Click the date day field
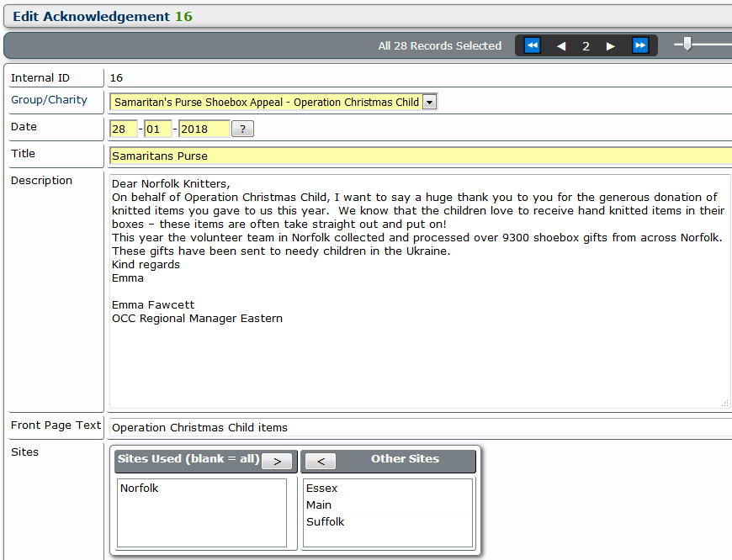 click(123, 129)
